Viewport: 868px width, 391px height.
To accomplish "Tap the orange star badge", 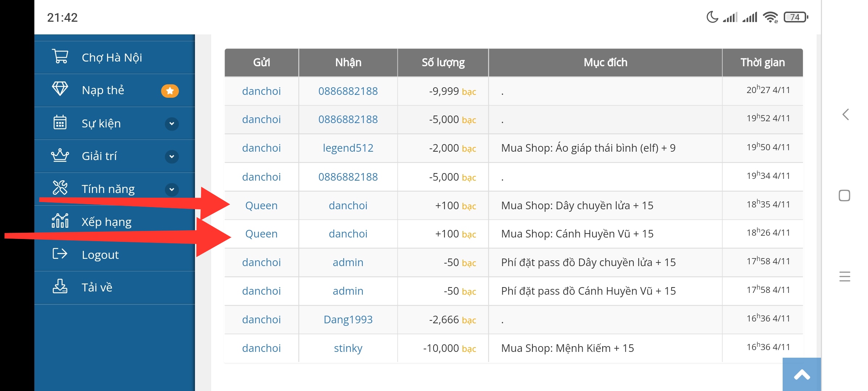I will [x=170, y=91].
